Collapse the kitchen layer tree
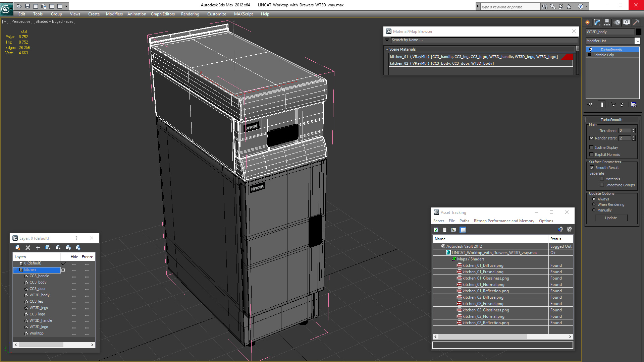Screen dimensions: 644x362 (15, 270)
